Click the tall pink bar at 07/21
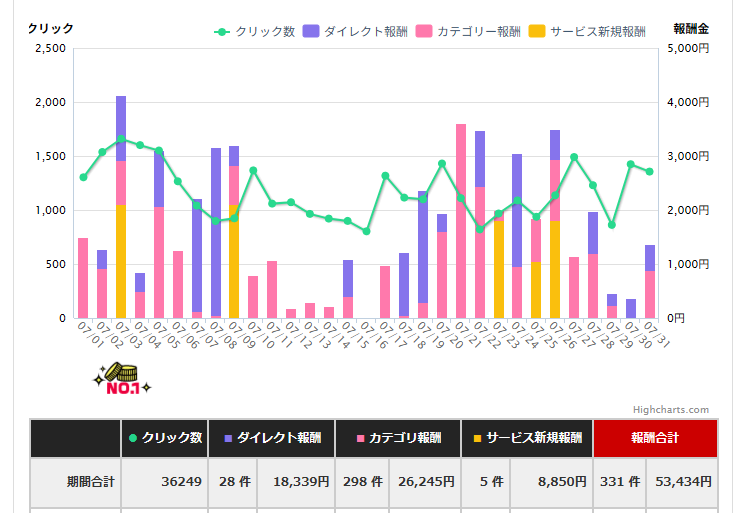 pyautogui.click(x=461, y=220)
